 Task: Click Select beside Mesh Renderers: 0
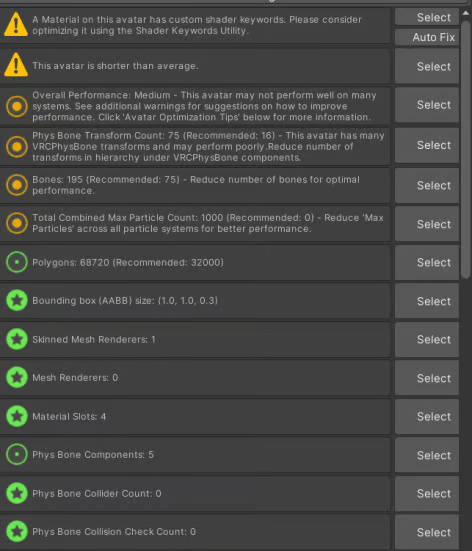point(427,378)
